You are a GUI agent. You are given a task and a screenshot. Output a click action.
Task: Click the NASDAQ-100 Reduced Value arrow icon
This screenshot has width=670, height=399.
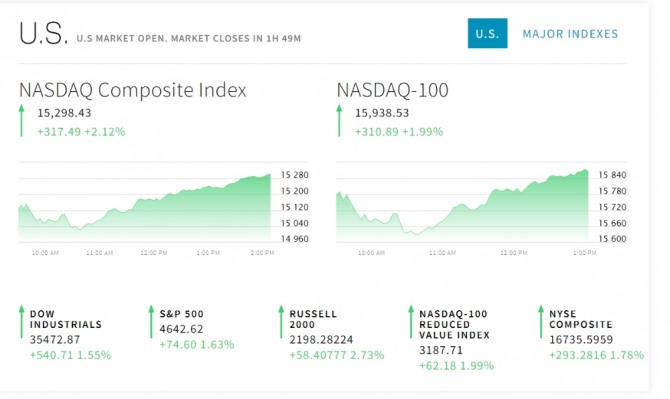(x=411, y=322)
